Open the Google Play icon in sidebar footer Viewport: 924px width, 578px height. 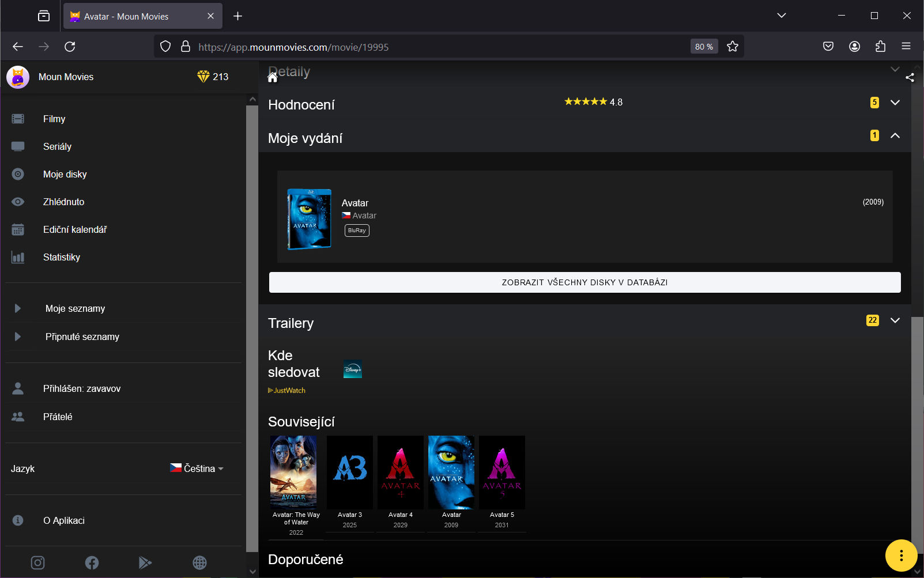tap(145, 562)
